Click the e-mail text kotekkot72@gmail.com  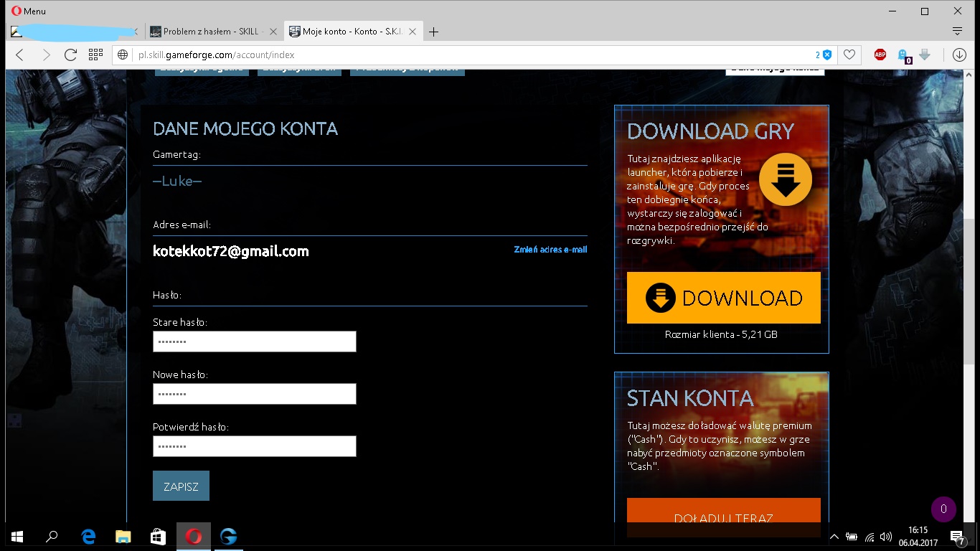point(231,251)
